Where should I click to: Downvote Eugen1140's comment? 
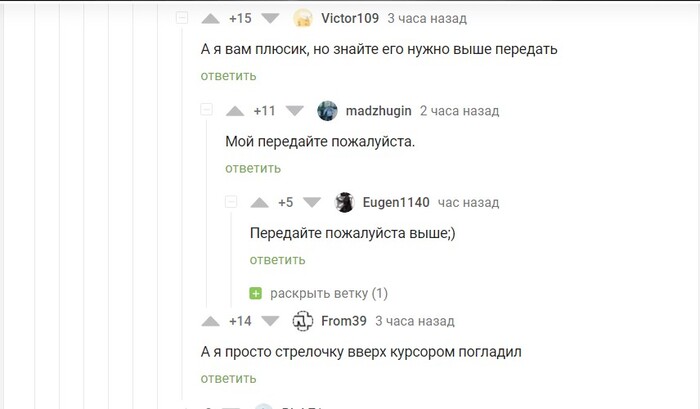tap(312, 202)
